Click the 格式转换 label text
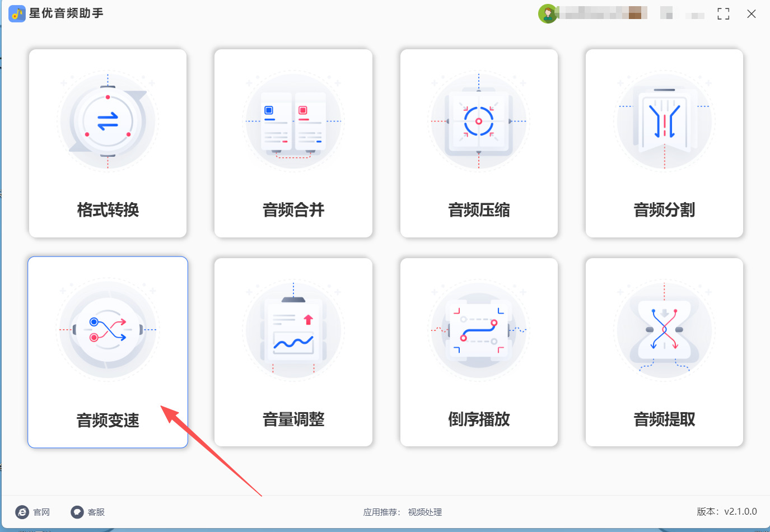 click(108, 210)
